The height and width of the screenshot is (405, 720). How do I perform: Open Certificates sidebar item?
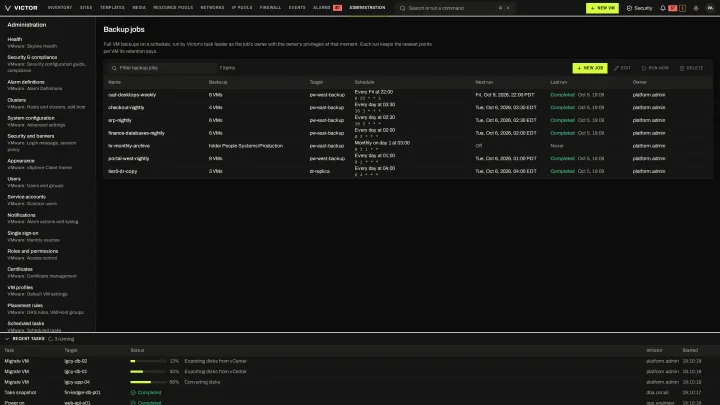pyautogui.click(x=47, y=273)
